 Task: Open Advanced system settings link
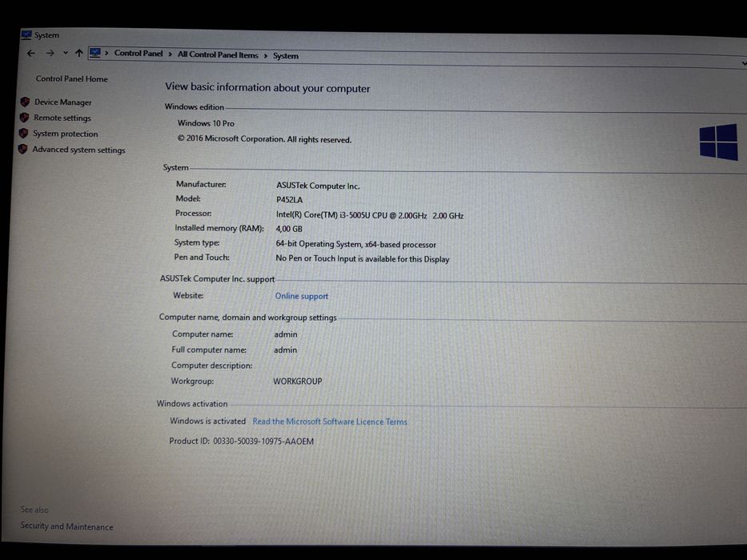click(x=78, y=150)
